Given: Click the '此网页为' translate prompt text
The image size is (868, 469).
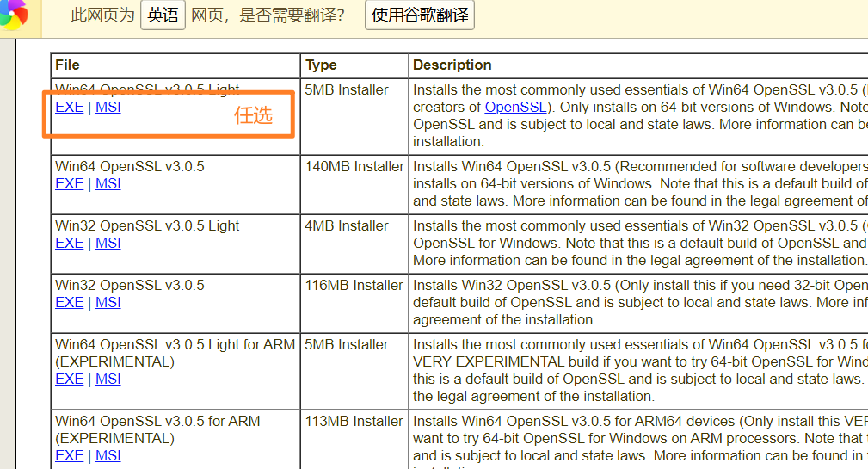Looking at the screenshot, I should pos(103,15).
